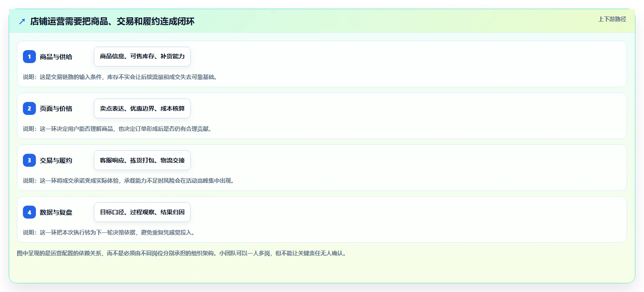The width and height of the screenshot is (644, 292).
Task: Click the number 1 step badge
Action: 29,57
